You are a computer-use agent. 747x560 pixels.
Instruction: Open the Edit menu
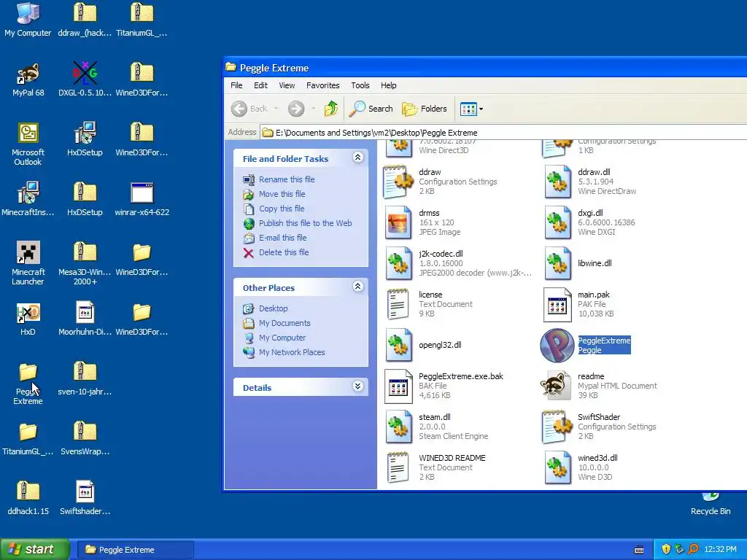[260, 85]
